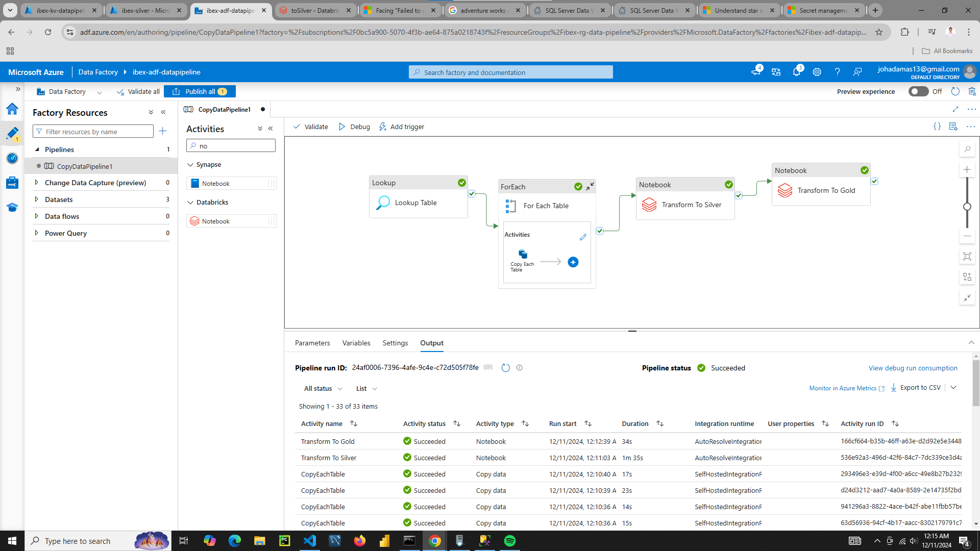Zoom in canvas with plus icon
The width and height of the screenshot is (980, 551).
click(x=967, y=169)
